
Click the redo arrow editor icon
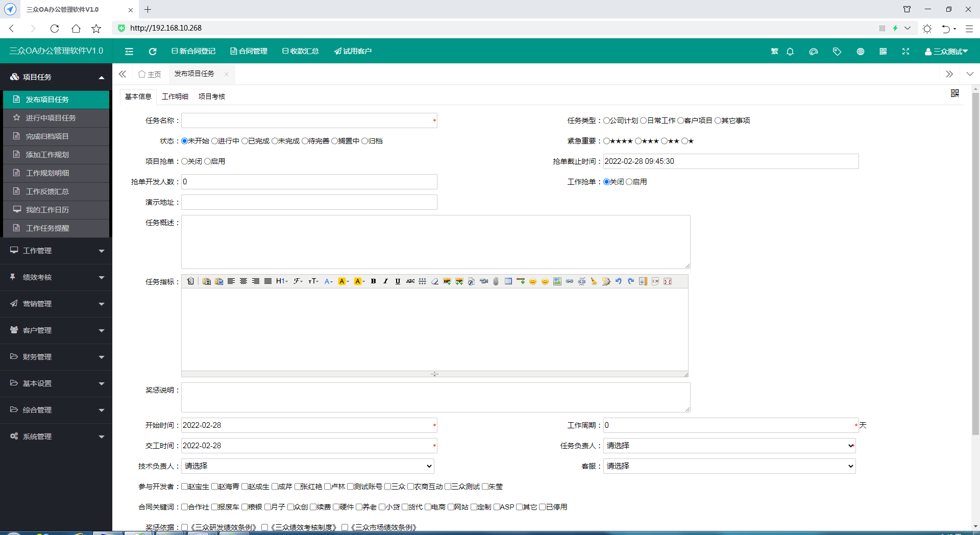click(631, 281)
